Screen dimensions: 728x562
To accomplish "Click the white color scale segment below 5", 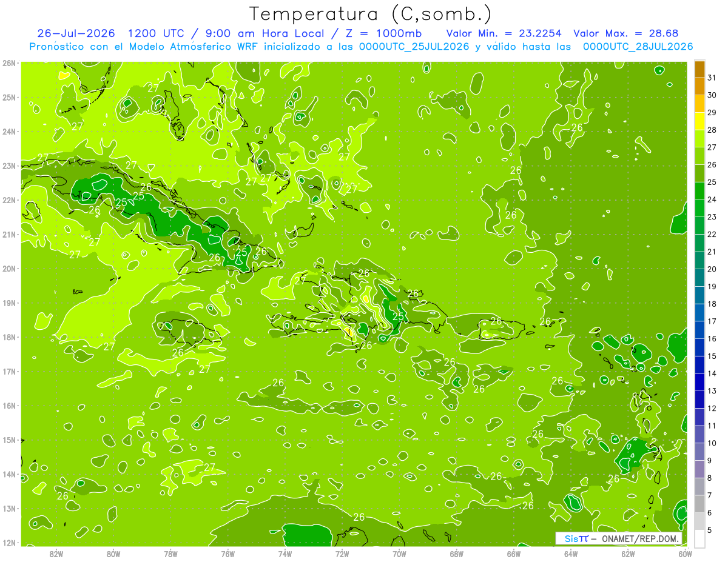I will pyautogui.click(x=699, y=538).
